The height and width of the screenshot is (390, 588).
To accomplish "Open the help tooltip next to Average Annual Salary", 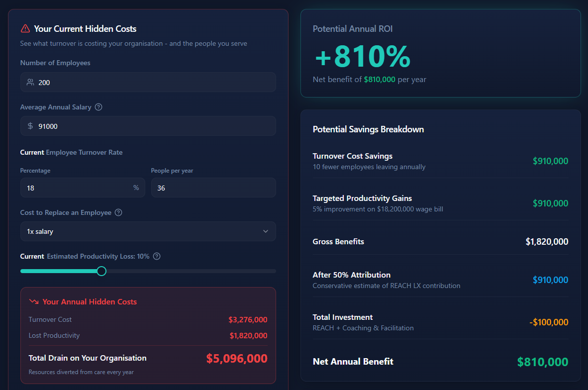I will 98,107.
